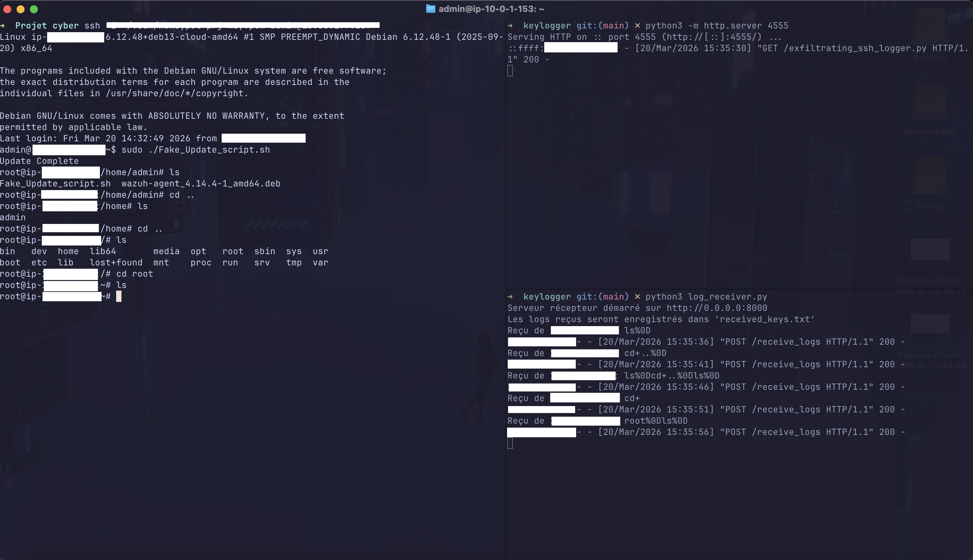973x560 pixels.
Task: Click the 'sbin' directory name in listing
Action: (x=265, y=251)
